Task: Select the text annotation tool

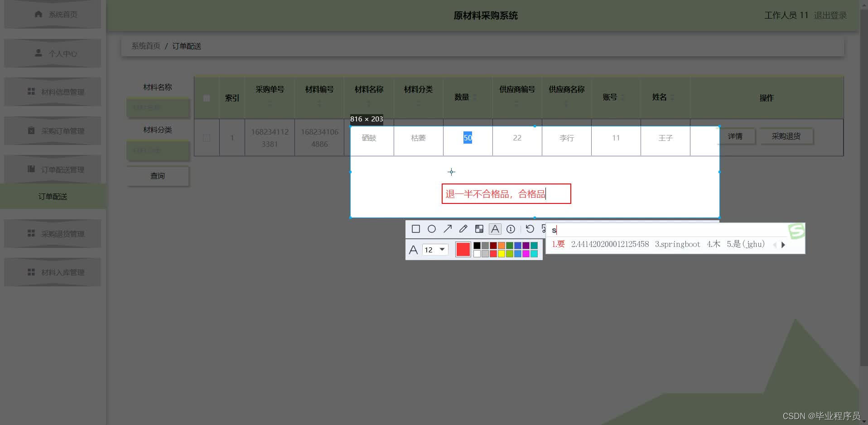Action: pyautogui.click(x=495, y=229)
